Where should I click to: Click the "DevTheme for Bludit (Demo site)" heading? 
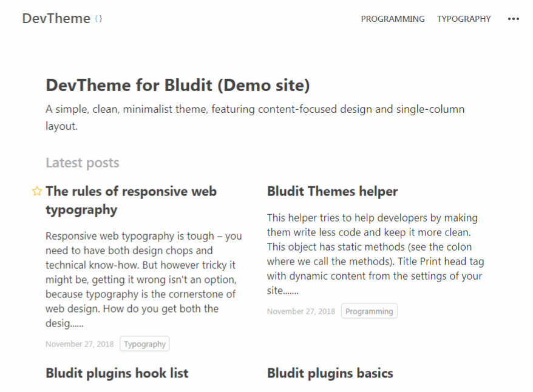[177, 86]
